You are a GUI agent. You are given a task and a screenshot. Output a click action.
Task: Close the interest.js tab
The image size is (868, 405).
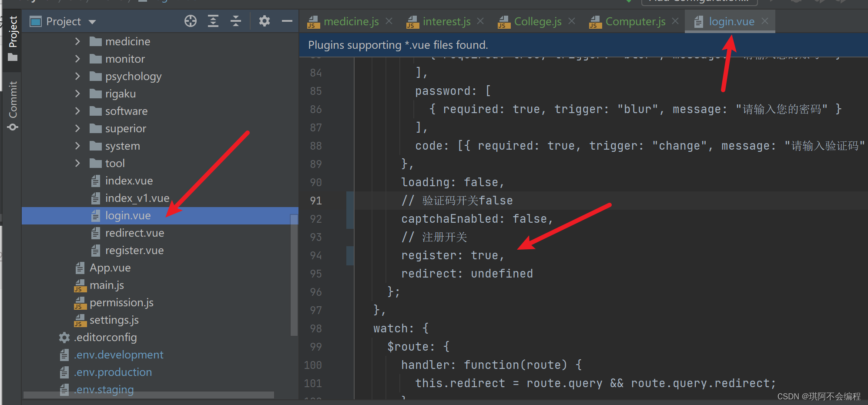click(x=480, y=21)
